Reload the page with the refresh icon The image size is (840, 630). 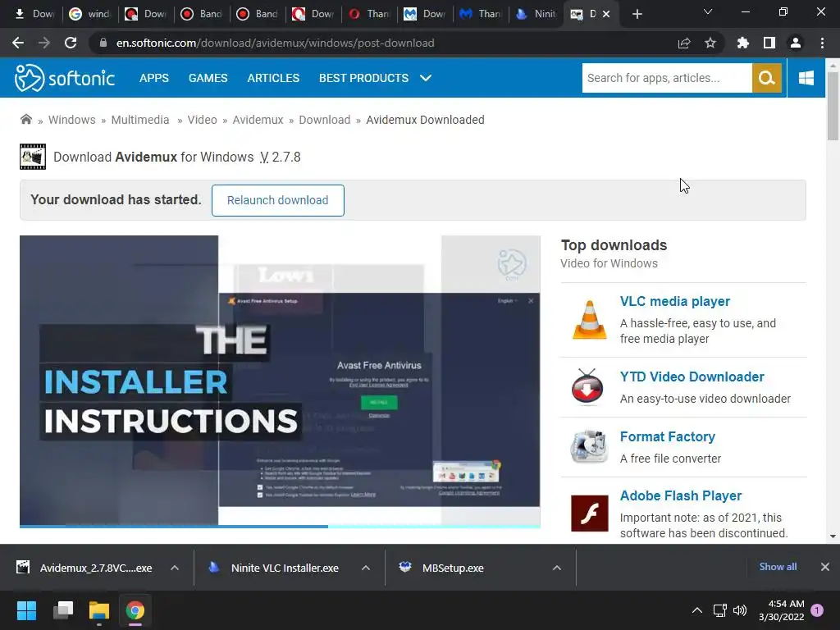[71, 43]
